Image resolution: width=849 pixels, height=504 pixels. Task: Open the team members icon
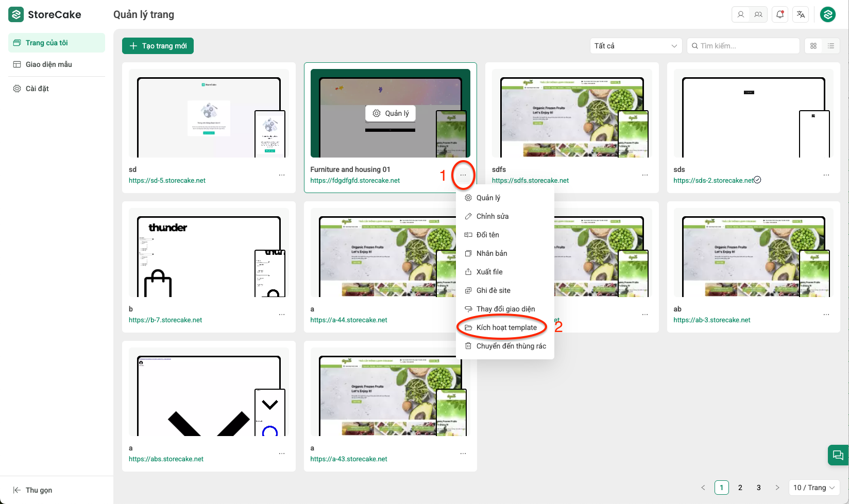pos(758,14)
